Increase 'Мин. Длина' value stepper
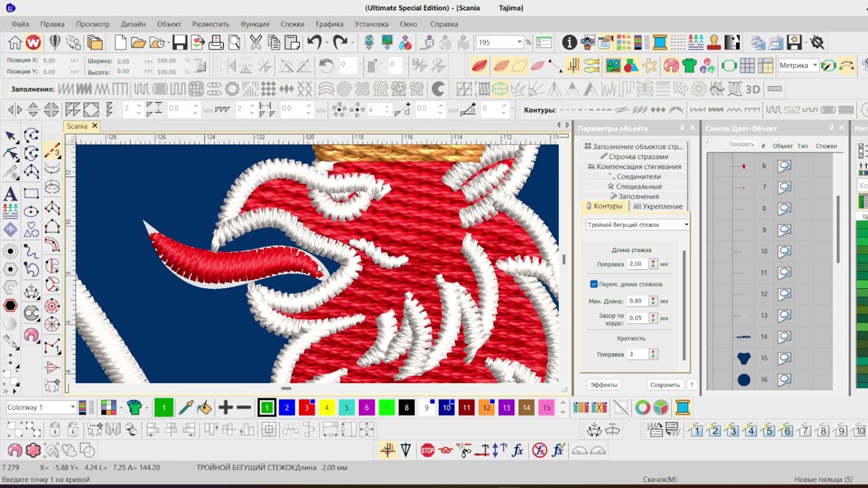Screen dimensions: 868x488 (x=653, y=298)
